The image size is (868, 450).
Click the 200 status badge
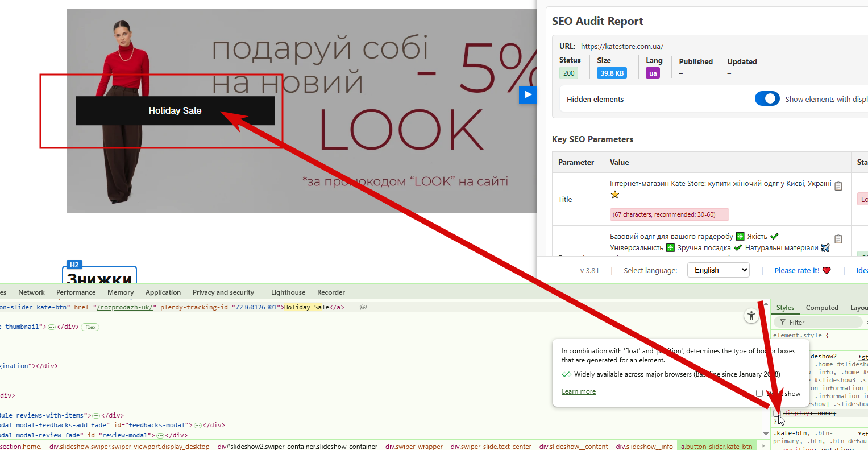(569, 73)
